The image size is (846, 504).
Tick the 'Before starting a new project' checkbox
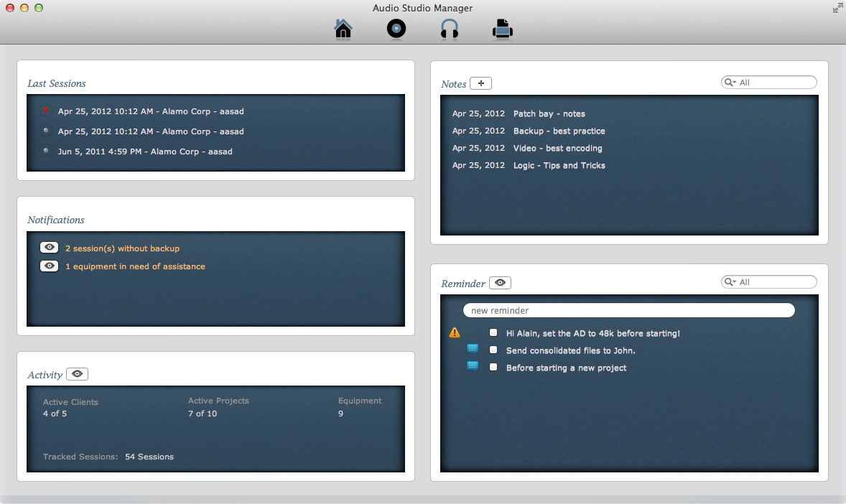coord(493,368)
